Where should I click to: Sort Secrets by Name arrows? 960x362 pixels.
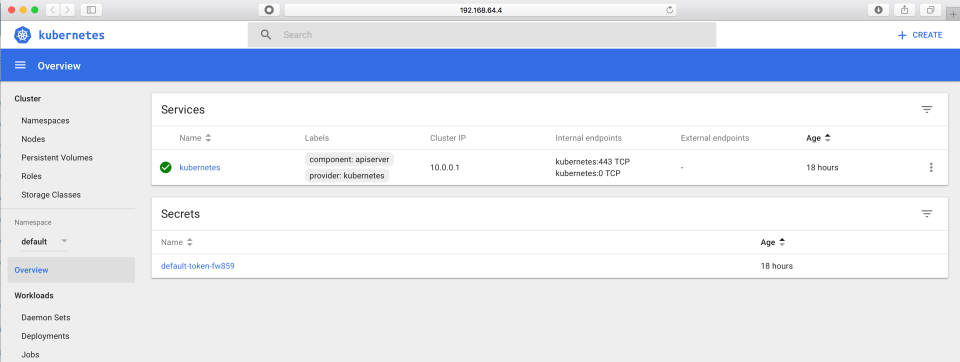[189, 243]
